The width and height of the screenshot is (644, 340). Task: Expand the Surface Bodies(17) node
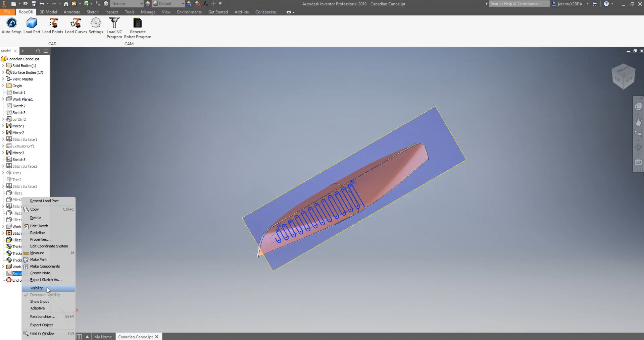pyautogui.click(x=3, y=72)
